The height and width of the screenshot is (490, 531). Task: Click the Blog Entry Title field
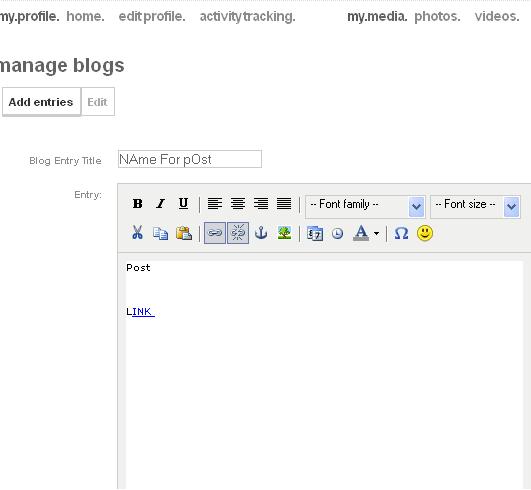pos(190,159)
